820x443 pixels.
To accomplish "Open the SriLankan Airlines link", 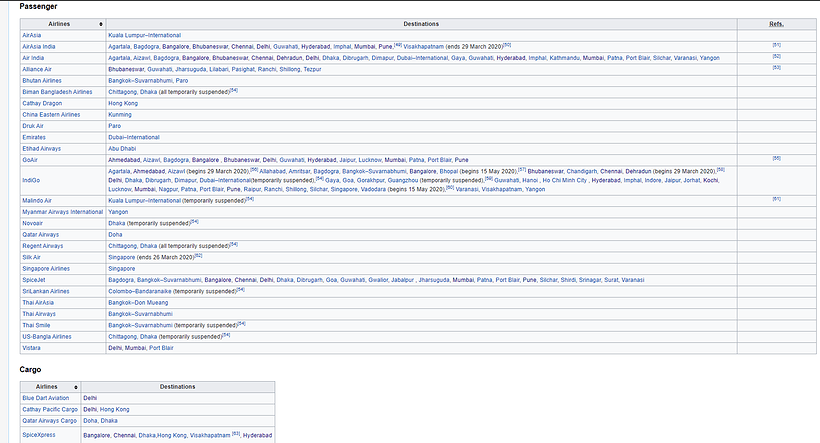I will coord(45,292).
